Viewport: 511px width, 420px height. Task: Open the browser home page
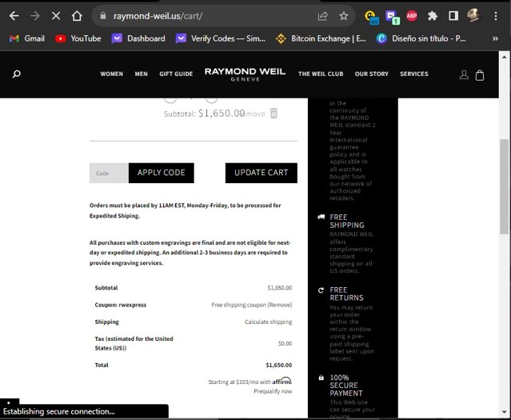click(77, 16)
